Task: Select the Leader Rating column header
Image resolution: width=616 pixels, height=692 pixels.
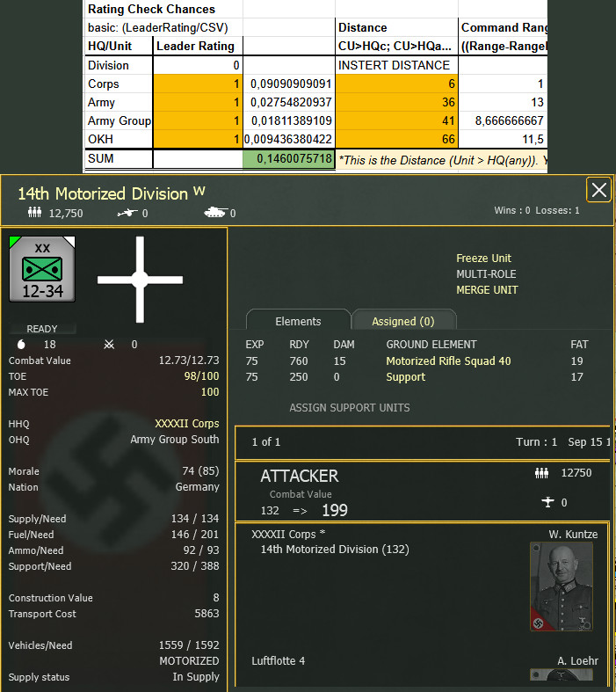Action: (x=198, y=46)
